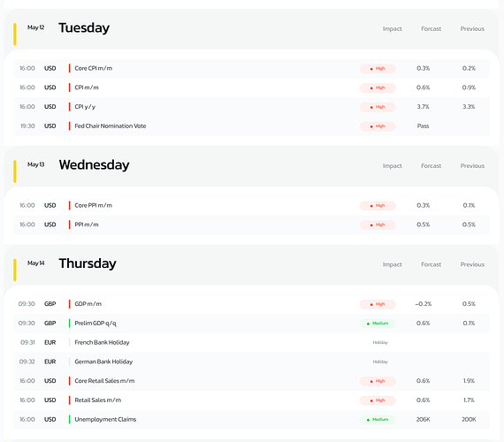The height and width of the screenshot is (442, 504).
Task: Select the High impact badge for CPI y/y
Action: [378, 107]
